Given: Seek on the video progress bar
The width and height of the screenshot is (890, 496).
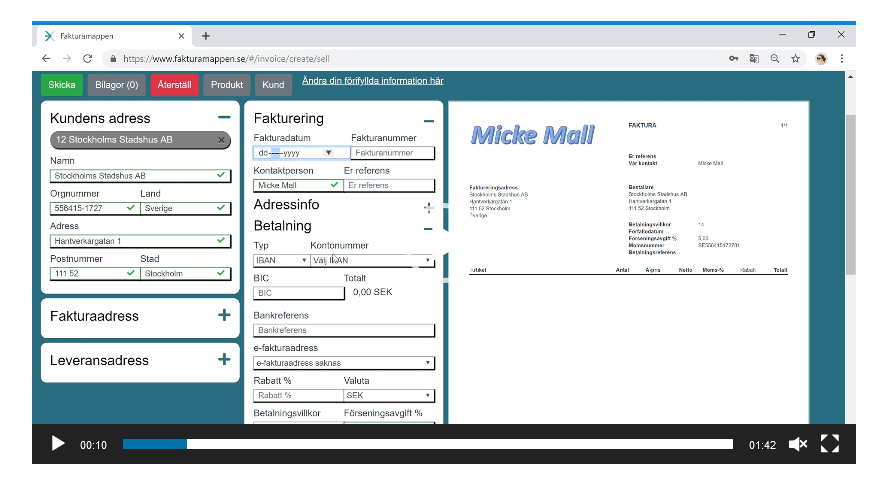Looking at the screenshot, I should point(428,444).
